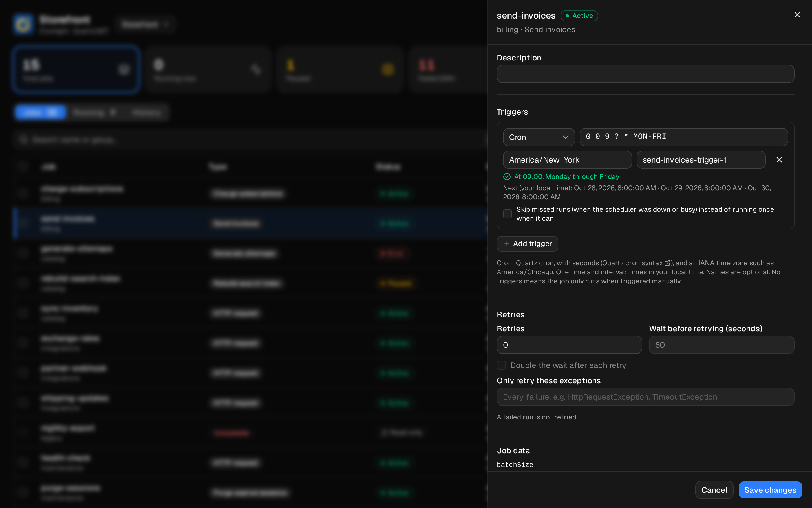Focus the Only retry these exceptions field
Screen dimensions: 812x508
645,397
